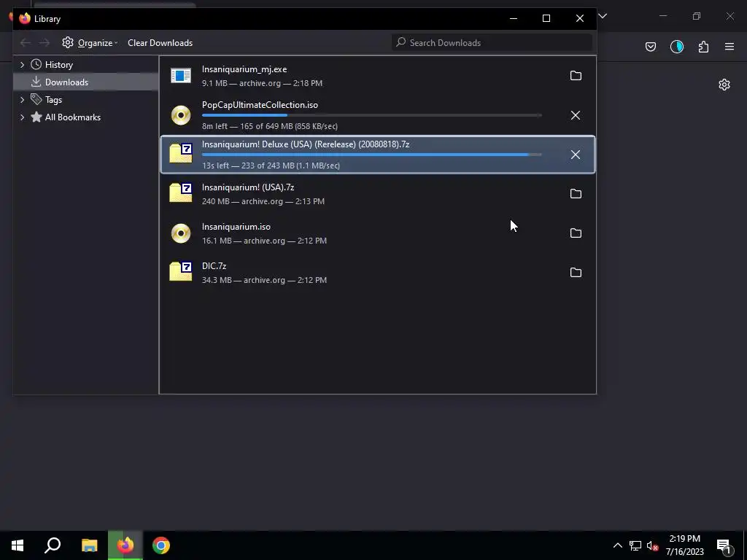Cancel the PopCapUltimateCollection.iso download
The image size is (747, 560).
(x=576, y=115)
